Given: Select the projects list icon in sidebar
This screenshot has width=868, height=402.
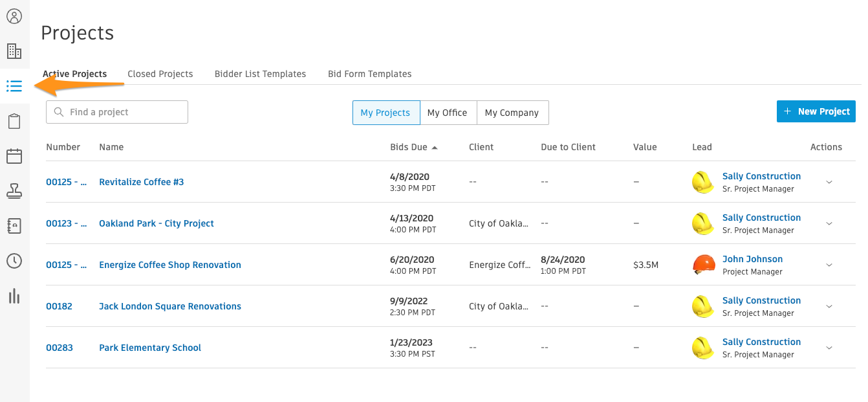Looking at the screenshot, I should pos(14,86).
